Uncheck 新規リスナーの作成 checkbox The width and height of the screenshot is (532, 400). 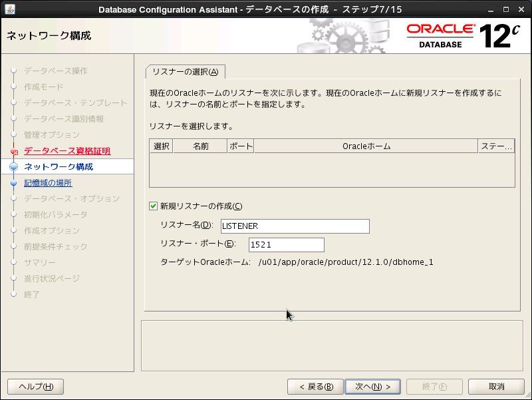(154, 206)
